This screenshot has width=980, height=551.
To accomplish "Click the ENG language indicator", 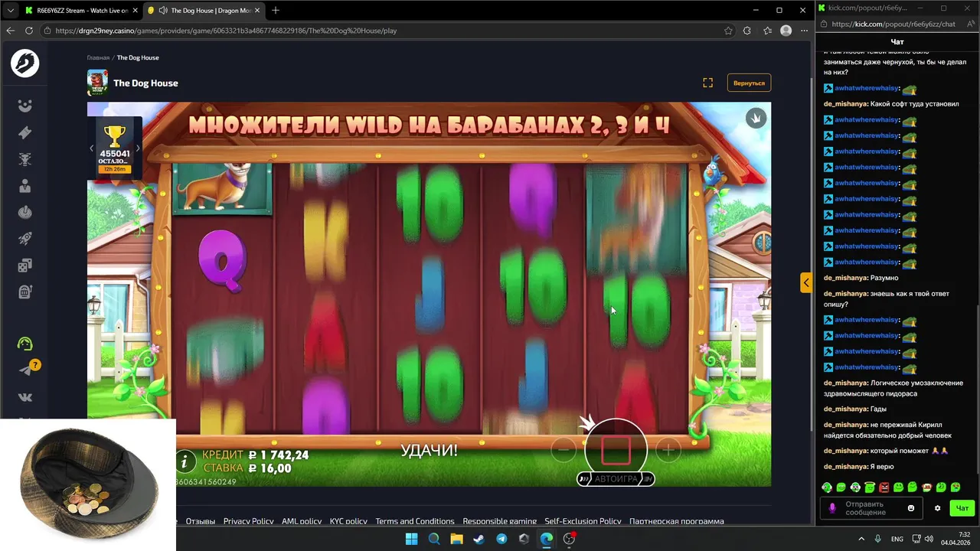I will pyautogui.click(x=897, y=539).
